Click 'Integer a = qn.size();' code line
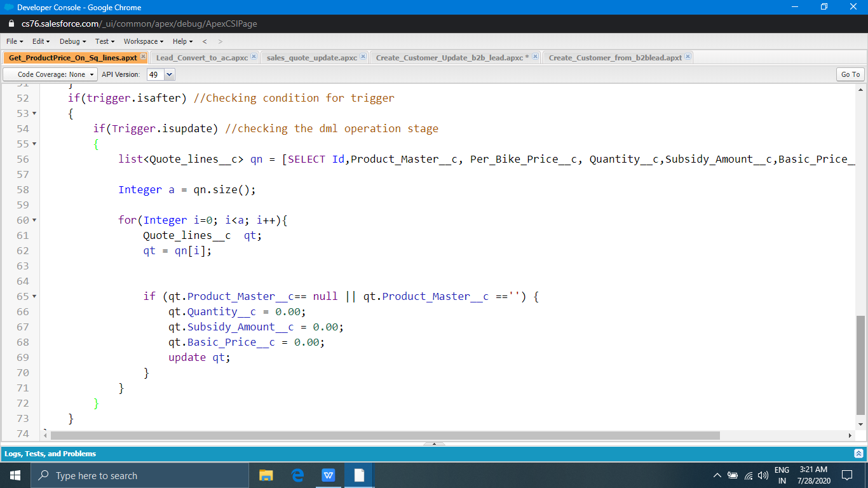The width and height of the screenshot is (868, 488). (x=187, y=190)
